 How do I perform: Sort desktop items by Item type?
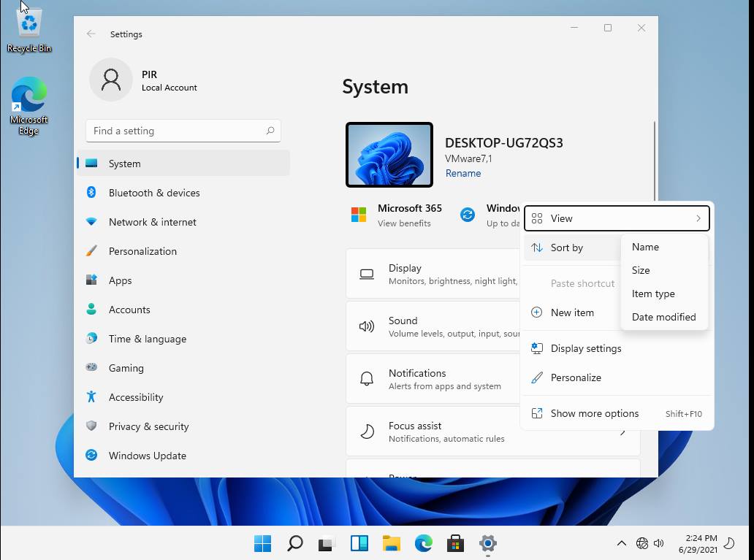665,294
